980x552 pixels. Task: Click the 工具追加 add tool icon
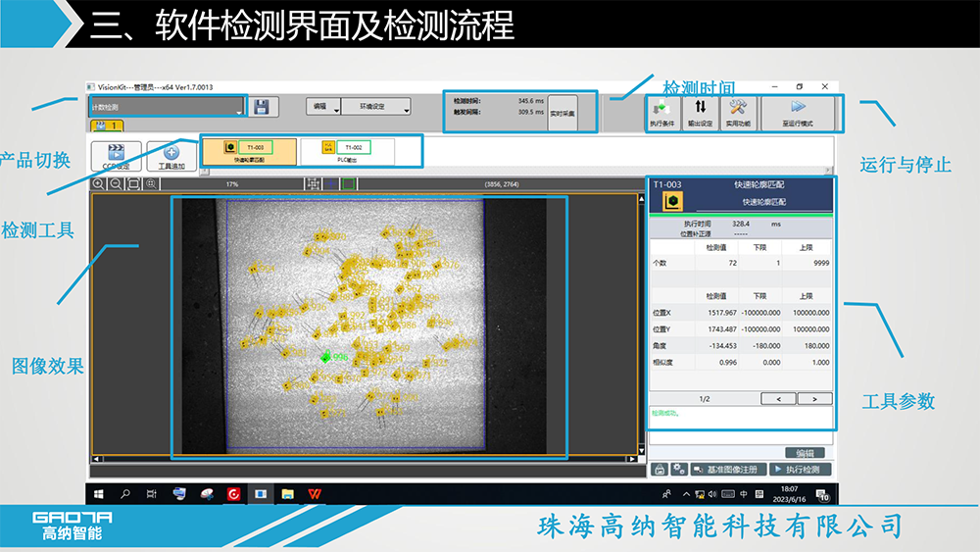click(171, 155)
